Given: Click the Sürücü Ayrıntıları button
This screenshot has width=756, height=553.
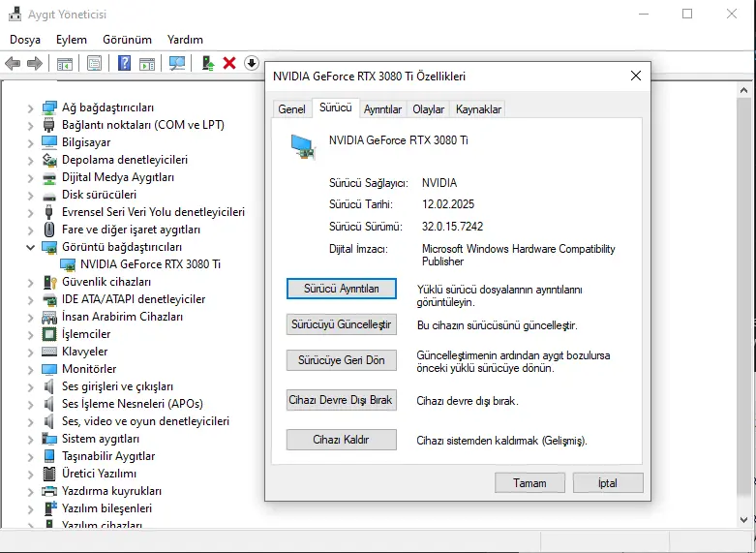Looking at the screenshot, I should click(342, 289).
